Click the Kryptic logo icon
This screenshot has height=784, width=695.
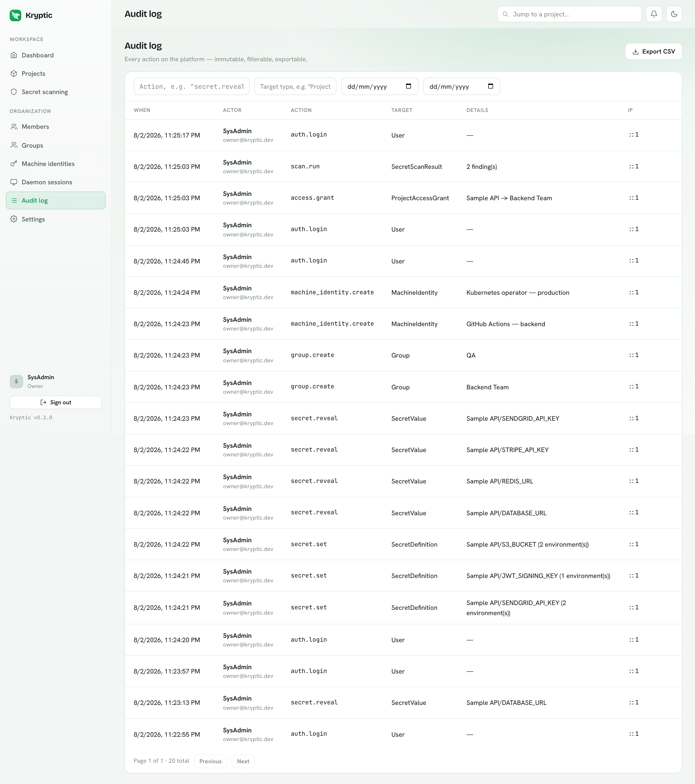point(15,15)
